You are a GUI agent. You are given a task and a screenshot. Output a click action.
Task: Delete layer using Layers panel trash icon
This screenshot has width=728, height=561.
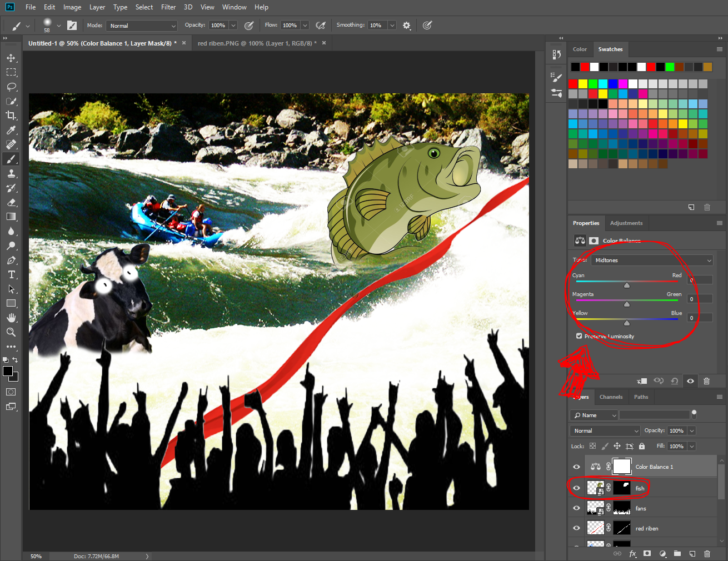click(x=707, y=554)
